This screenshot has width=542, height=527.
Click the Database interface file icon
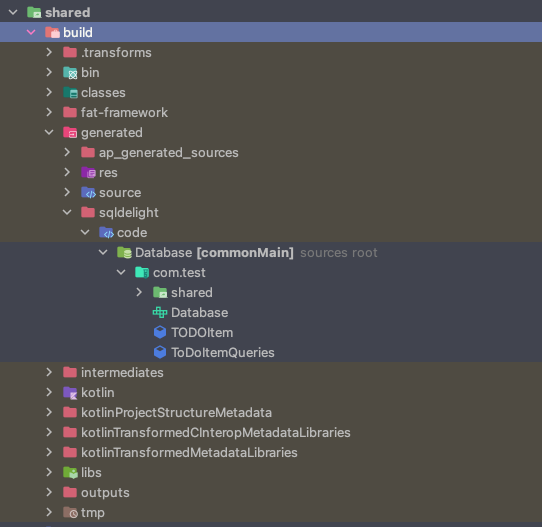pos(160,312)
